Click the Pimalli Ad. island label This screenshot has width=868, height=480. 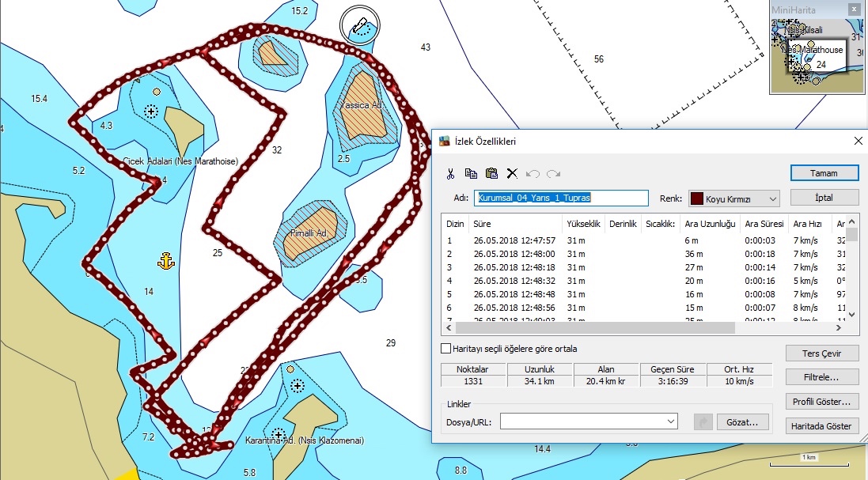[x=310, y=233]
